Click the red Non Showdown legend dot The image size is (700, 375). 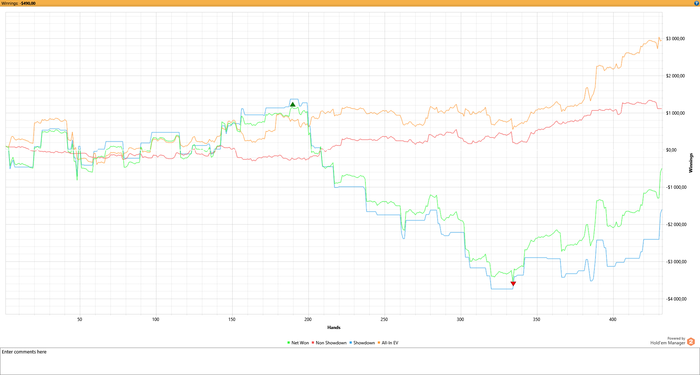click(313, 343)
